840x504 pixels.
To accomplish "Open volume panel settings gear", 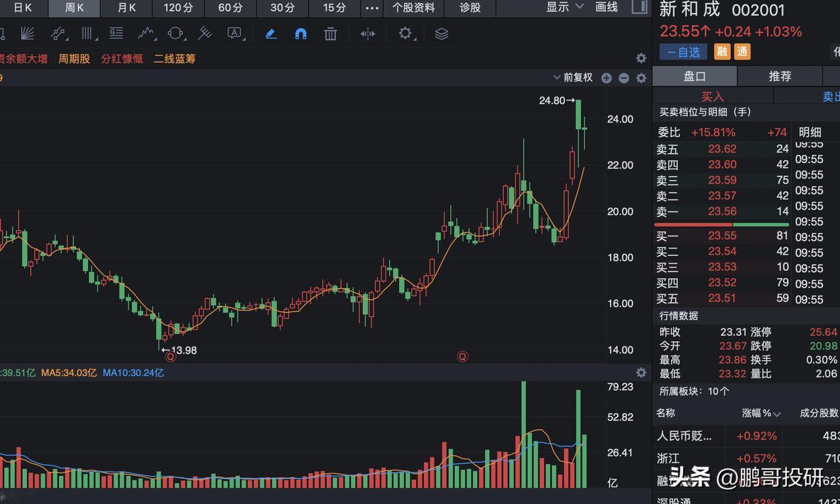I will tap(641, 373).
